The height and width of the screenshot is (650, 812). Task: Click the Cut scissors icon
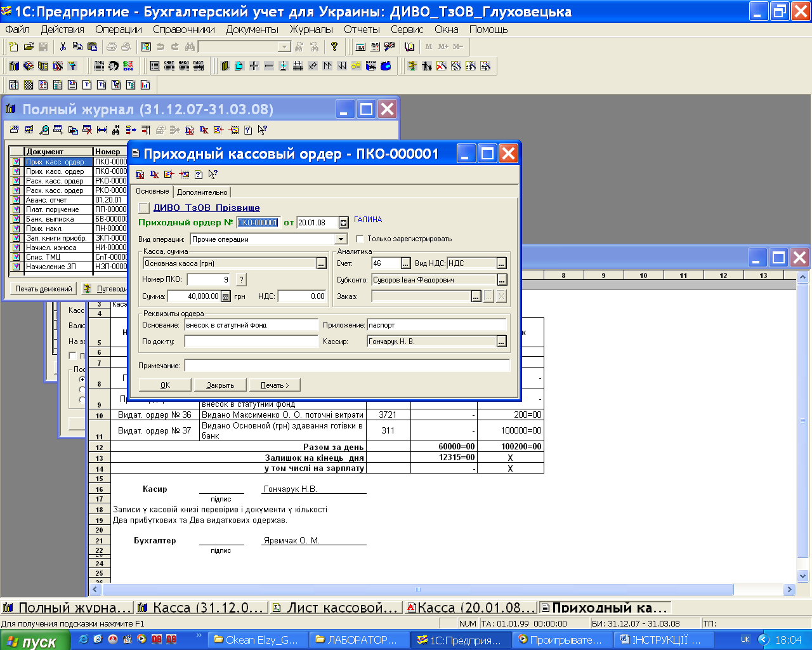pyautogui.click(x=63, y=47)
